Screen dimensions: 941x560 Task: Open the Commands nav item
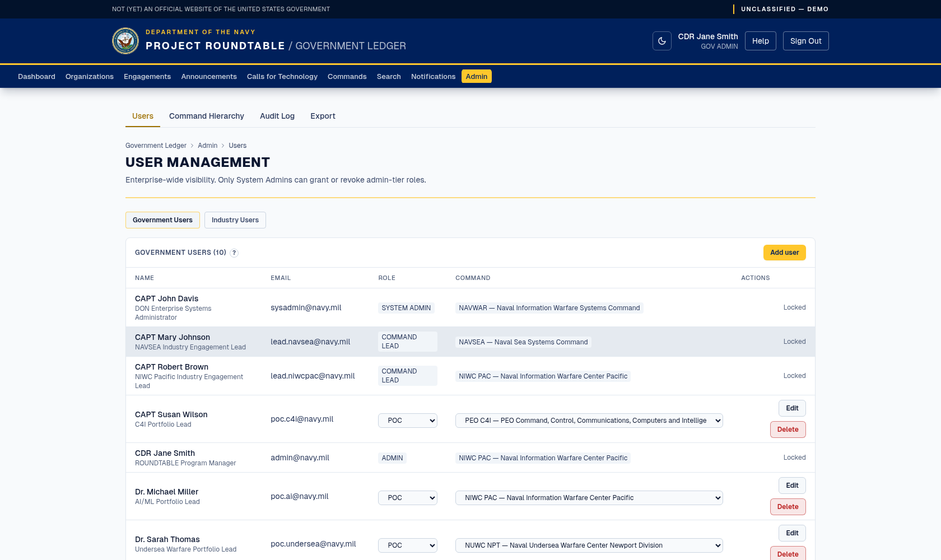click(347, 77)
